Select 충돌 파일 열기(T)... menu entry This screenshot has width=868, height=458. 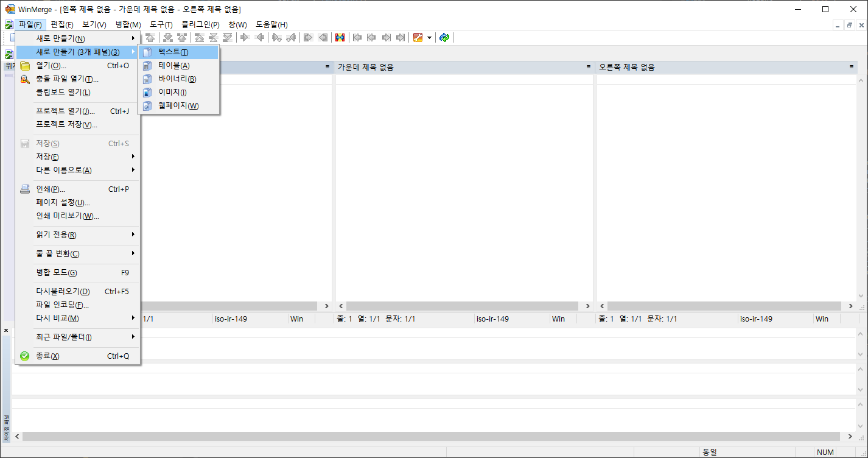point(78,79)
